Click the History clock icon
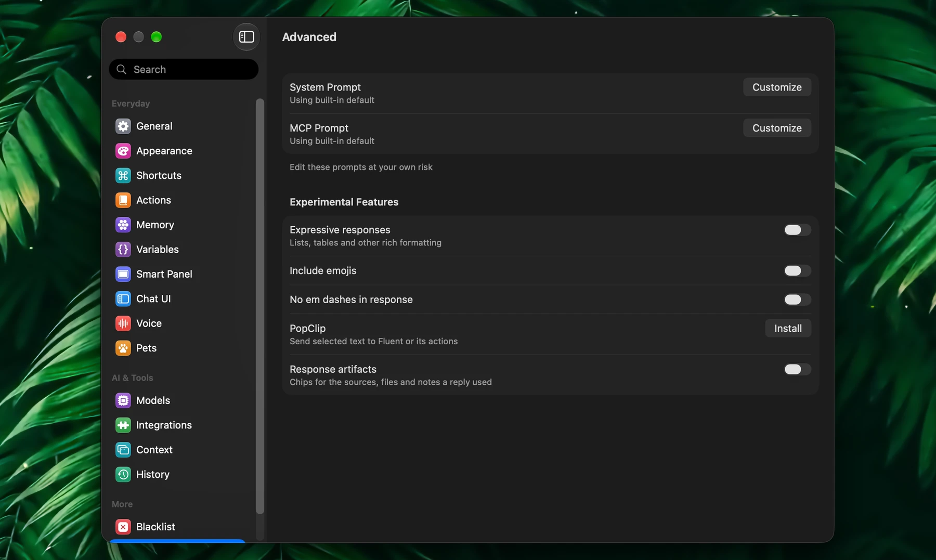Viewport: 936px width, 560px height. pos(123,474)
